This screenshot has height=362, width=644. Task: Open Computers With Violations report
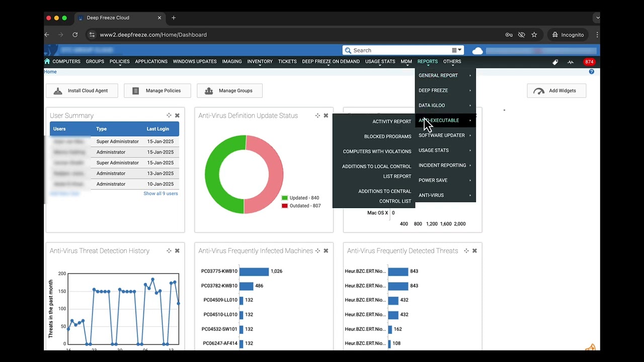(377, 151)
